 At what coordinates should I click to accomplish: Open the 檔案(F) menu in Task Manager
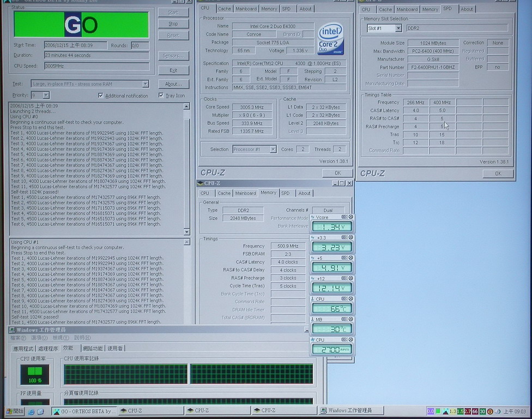pos(18,338)
